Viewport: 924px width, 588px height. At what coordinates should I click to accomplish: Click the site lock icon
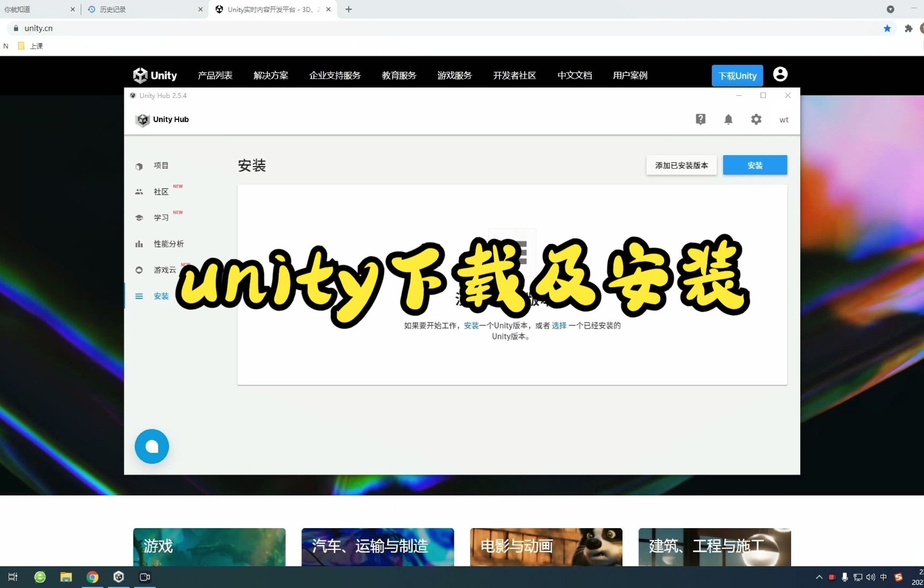16,28
